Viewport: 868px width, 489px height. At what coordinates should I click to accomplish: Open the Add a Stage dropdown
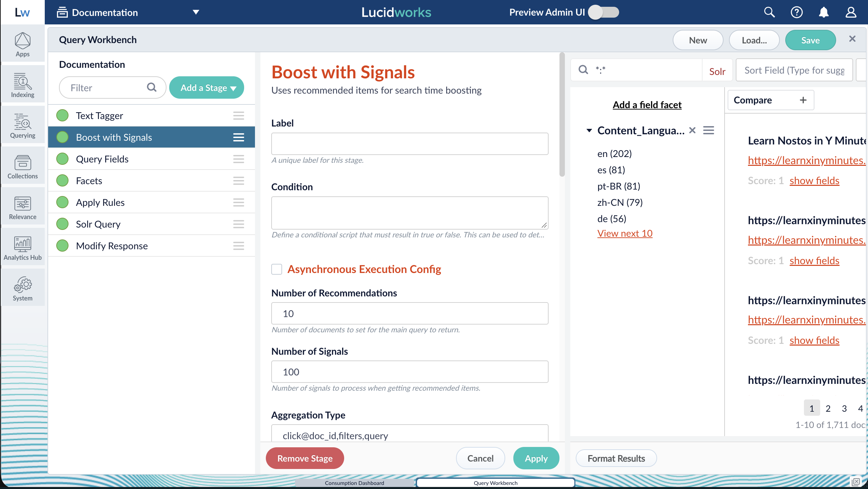pyautogui.click(x=206, y=88)
